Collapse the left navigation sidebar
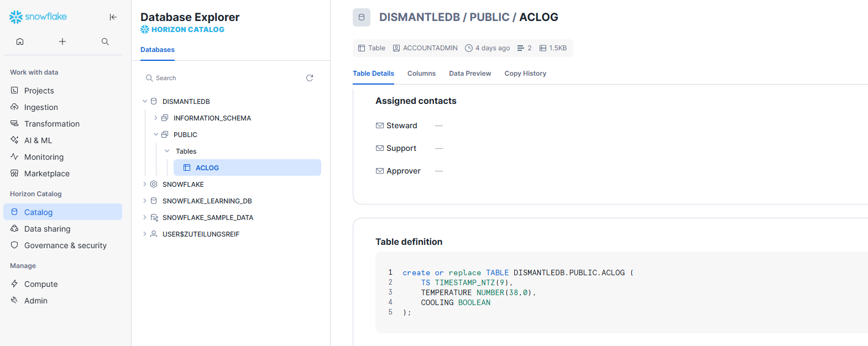The height and width of the screenshot is (346, 868). (x=113, y=17)
